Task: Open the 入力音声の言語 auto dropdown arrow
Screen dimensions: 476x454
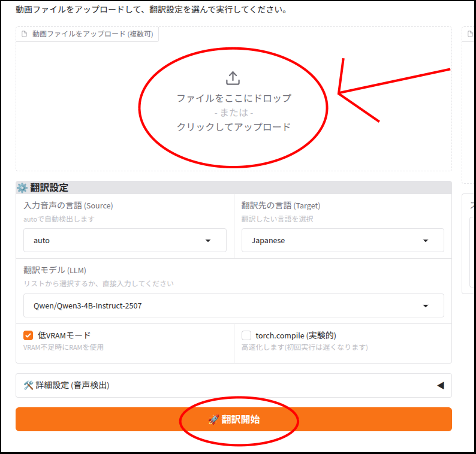Action: [x=208, y=241]
